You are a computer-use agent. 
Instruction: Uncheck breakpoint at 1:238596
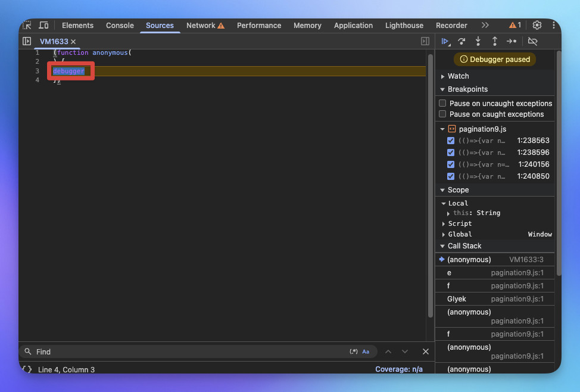451,153
